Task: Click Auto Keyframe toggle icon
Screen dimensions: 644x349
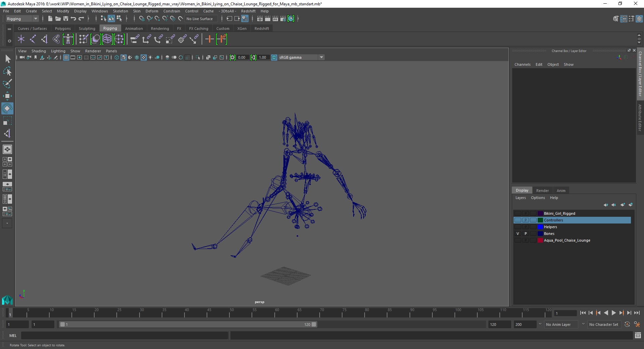Action: coord(627,325)
